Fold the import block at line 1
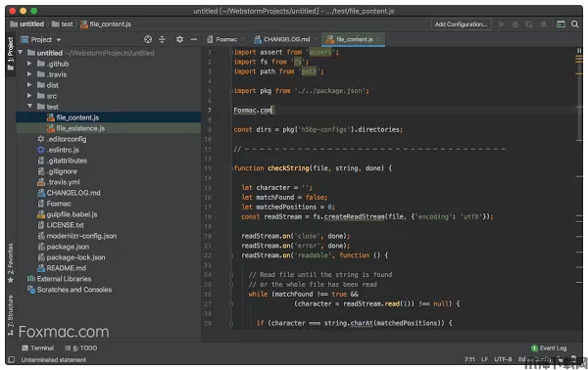Viewport: 588px width, 370px height. [x=231, y=53]
